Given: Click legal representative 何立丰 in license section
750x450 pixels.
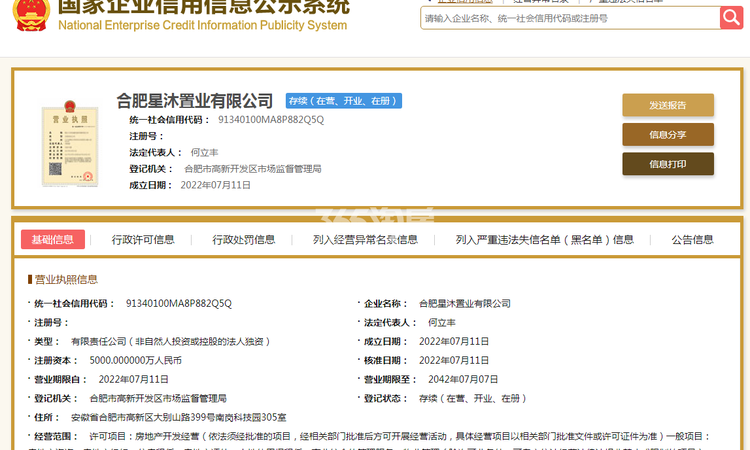Looking at the screenshot, I should (441, 322).
